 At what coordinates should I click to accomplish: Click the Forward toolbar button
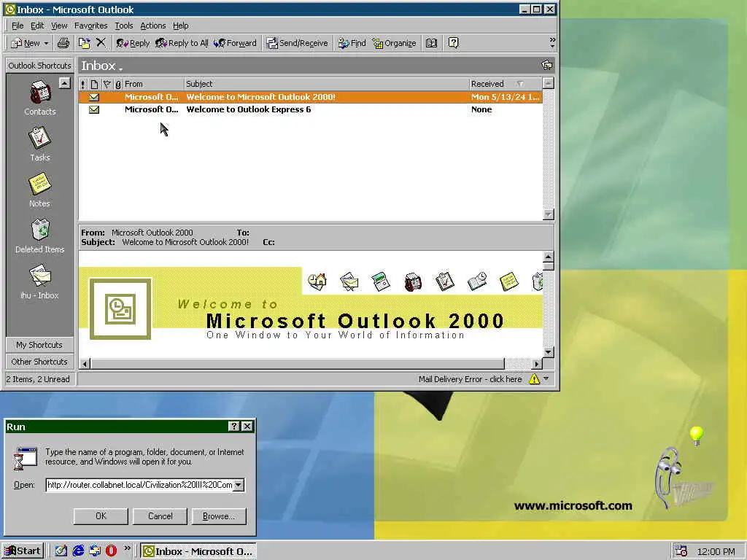(x=236, y=43)
